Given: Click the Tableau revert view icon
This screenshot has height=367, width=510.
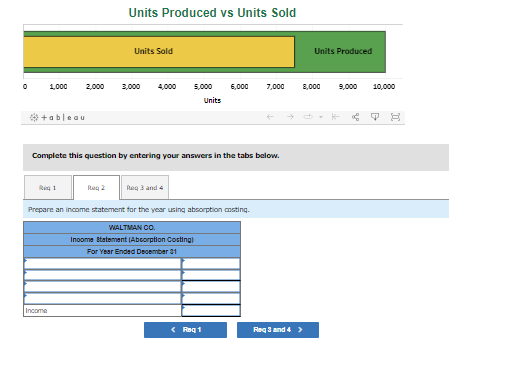Looking at the screenshot, I should click(x=336, y=117).
